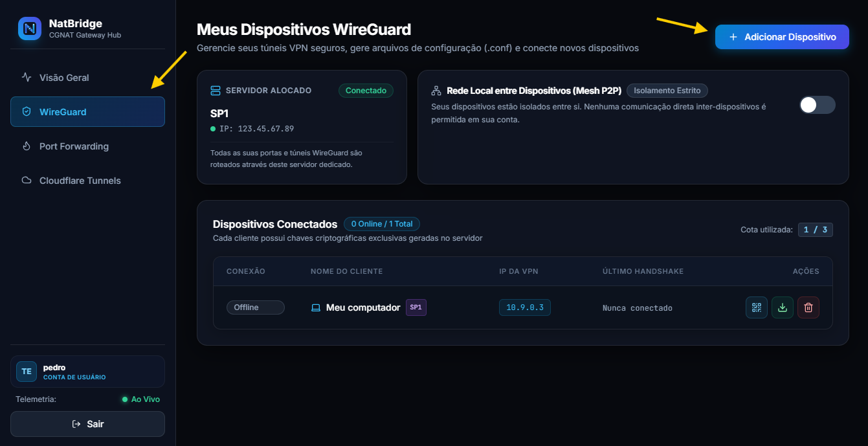Viewport: 868px width, 446px height.
Task: Select the WireGuard sidebar item
Action: pos(87,112)
